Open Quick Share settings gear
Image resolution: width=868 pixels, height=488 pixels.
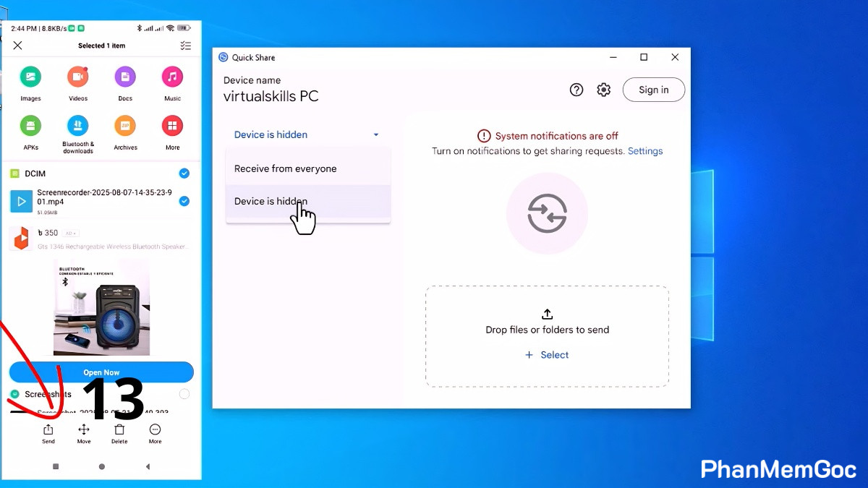[603, 90]
